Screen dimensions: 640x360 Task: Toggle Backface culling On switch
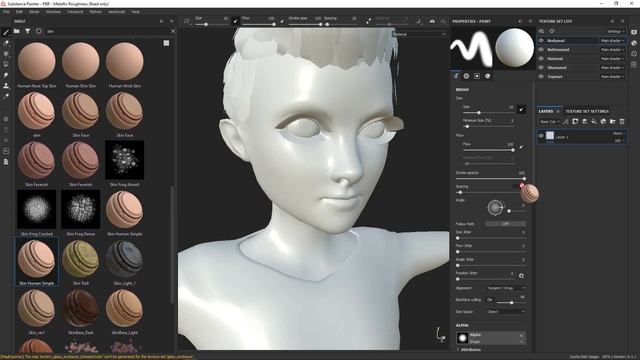click(x=490, y=300)
